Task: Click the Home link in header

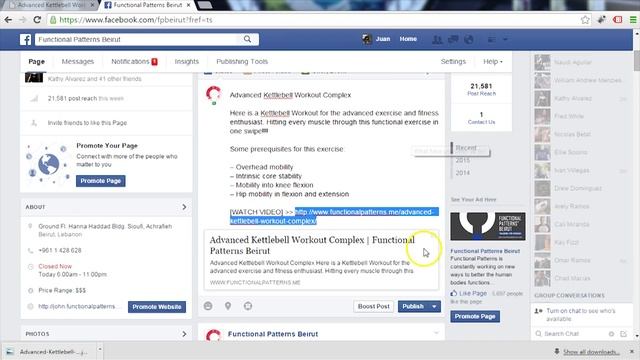Action: (x=408, y=39)
